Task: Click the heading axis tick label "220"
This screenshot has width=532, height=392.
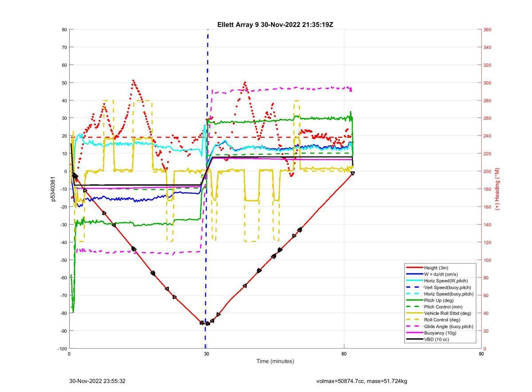Action: click(487, 154)
